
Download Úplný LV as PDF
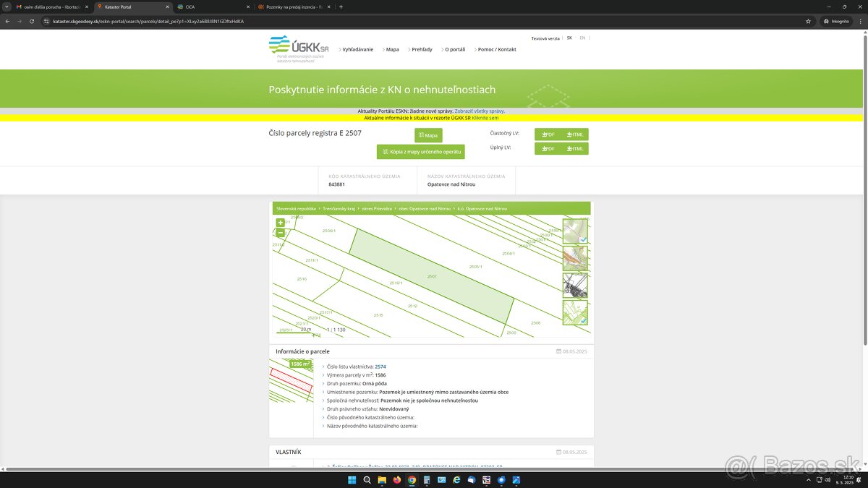click(548, 149)
